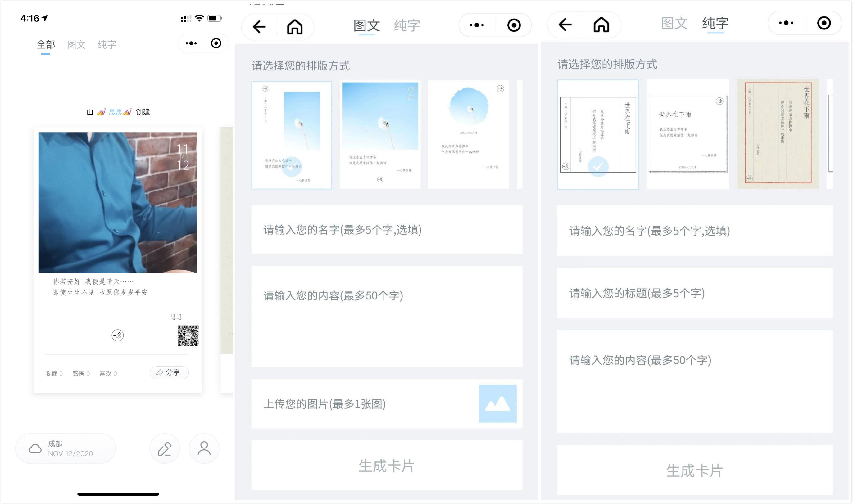Tap the upload image picture icon

(497, 403)
